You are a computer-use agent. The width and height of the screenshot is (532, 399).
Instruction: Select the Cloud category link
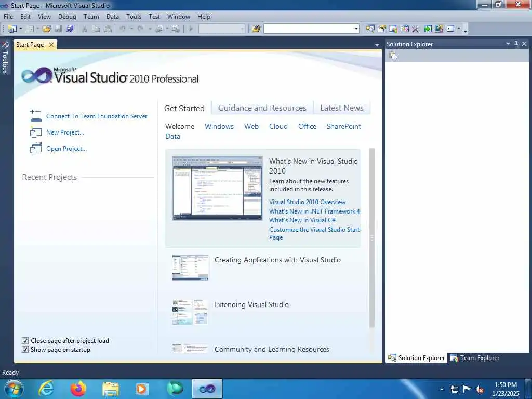click(x=278, y=126)
